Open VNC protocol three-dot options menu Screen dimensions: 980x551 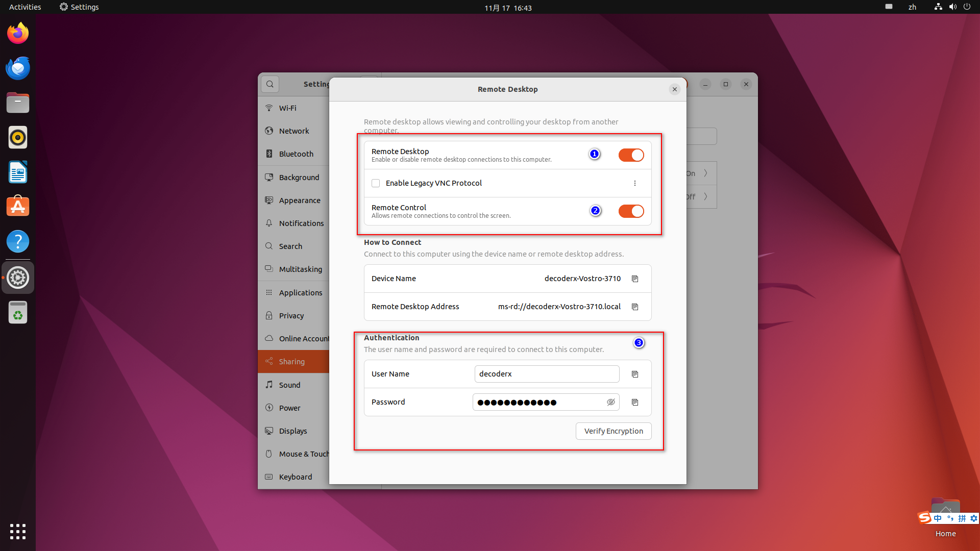pos(635,183)
